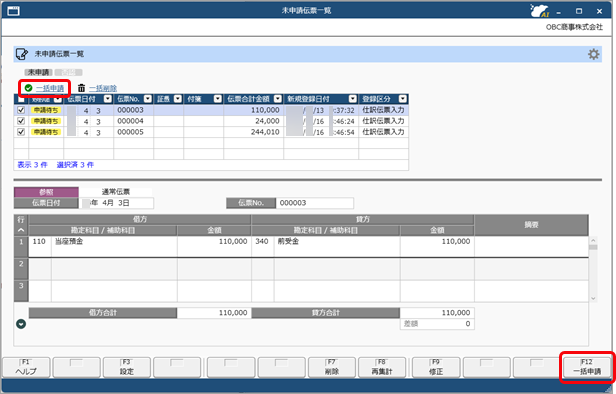616x394 pixels.
Task: Click the 通常伝票 slip type text
Action: tap(116, 192)
